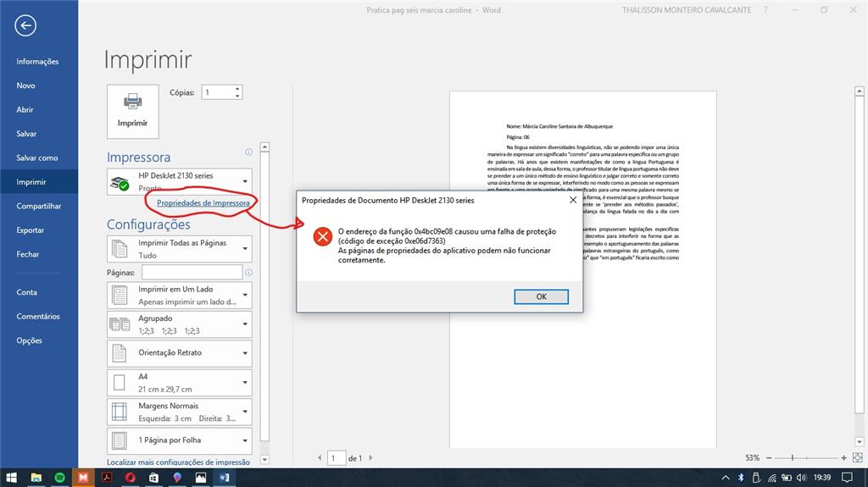Increase copies with up stepper arrow

237,89
